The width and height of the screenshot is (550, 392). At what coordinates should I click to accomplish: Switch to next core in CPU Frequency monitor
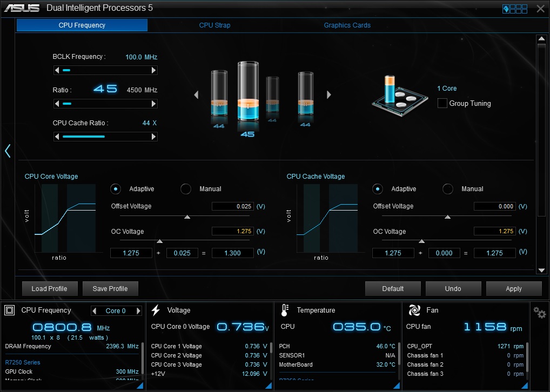tap(138, 310)
